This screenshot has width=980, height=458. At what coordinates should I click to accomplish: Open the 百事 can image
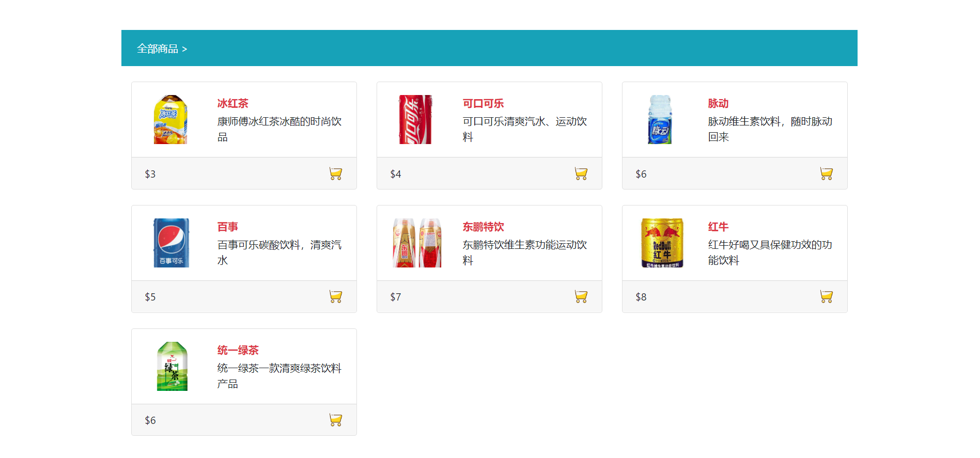pos(171,243)
